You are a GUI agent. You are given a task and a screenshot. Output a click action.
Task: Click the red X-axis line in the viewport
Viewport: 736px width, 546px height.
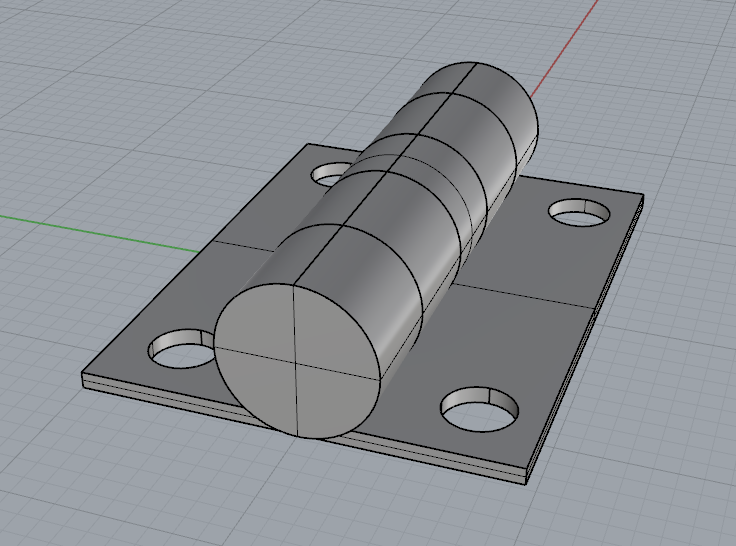pyautogui.click(x=563, y=50)
